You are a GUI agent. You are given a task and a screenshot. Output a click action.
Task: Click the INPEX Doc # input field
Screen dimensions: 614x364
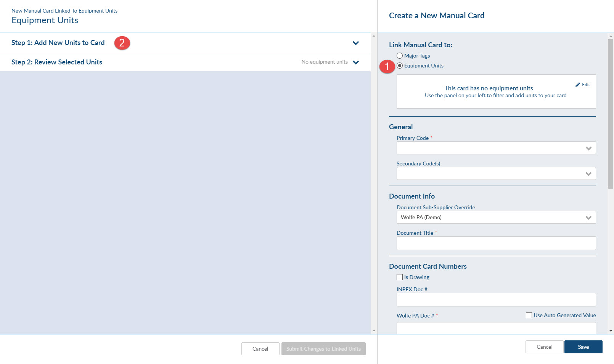[x=496, y=300]
